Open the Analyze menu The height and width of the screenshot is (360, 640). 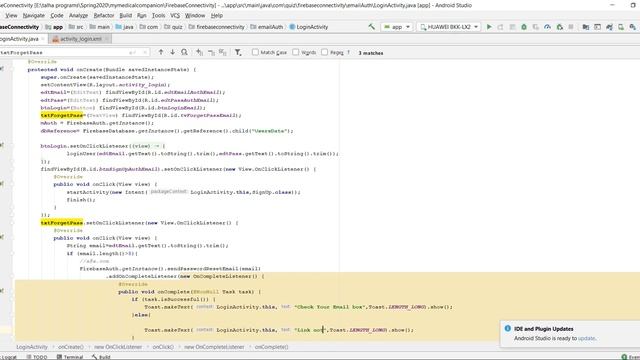pos(78,16)
